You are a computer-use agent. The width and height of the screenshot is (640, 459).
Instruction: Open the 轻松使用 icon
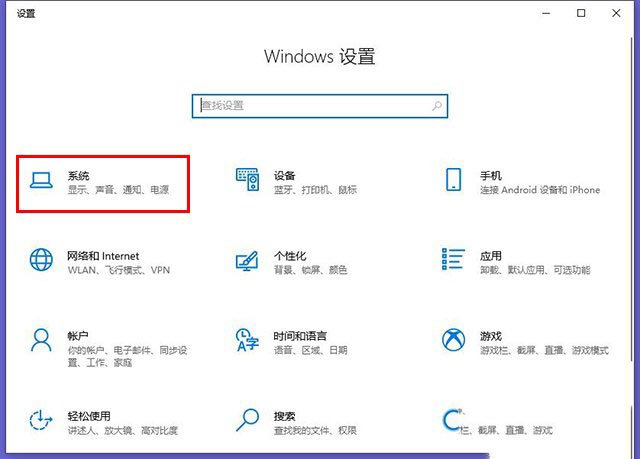[x=41, y=420]
